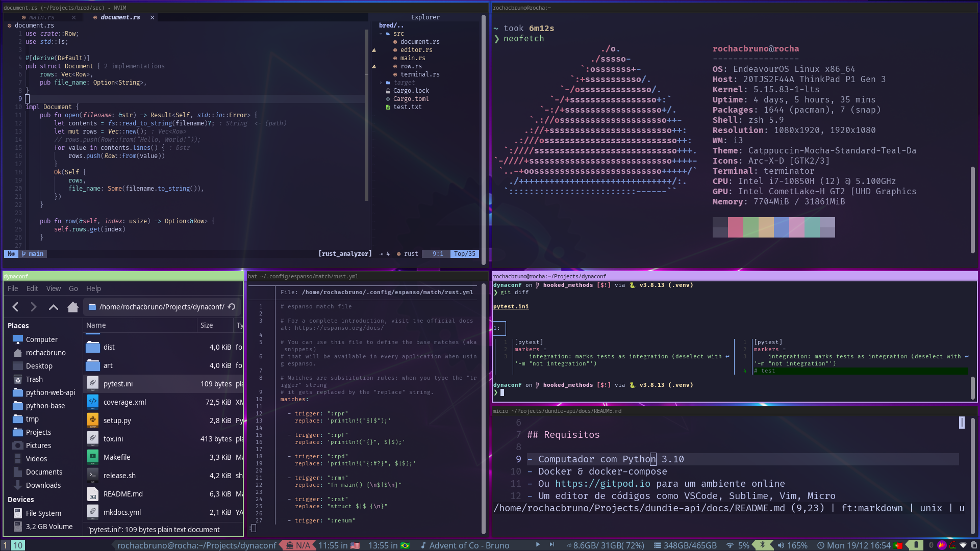Click the play icon in status bar
The image size is (980, 551).
(x=538, y=545)
